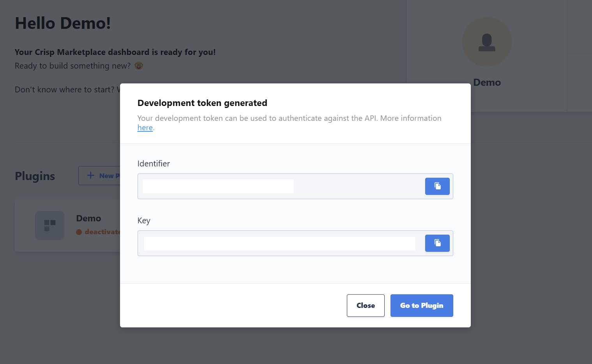Click the Key field label
Screen dimensions: 592x364
tap(144, 221)
